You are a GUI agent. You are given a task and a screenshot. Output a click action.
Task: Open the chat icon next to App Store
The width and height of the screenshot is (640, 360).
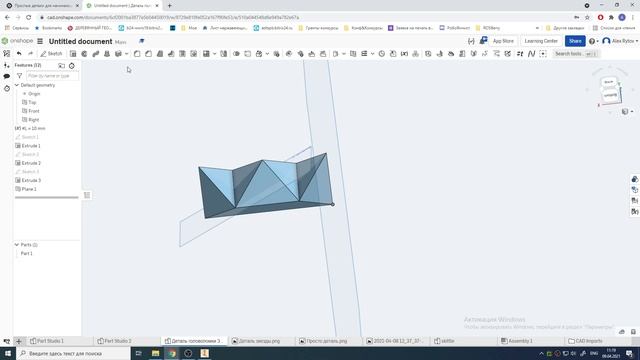coord(483,40)
